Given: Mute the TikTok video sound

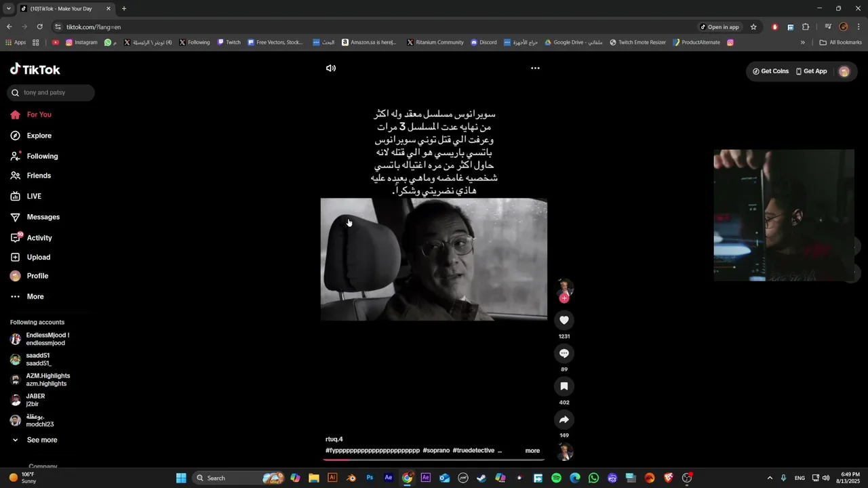Looking at the screenshot, I should (x=331, y=68).
